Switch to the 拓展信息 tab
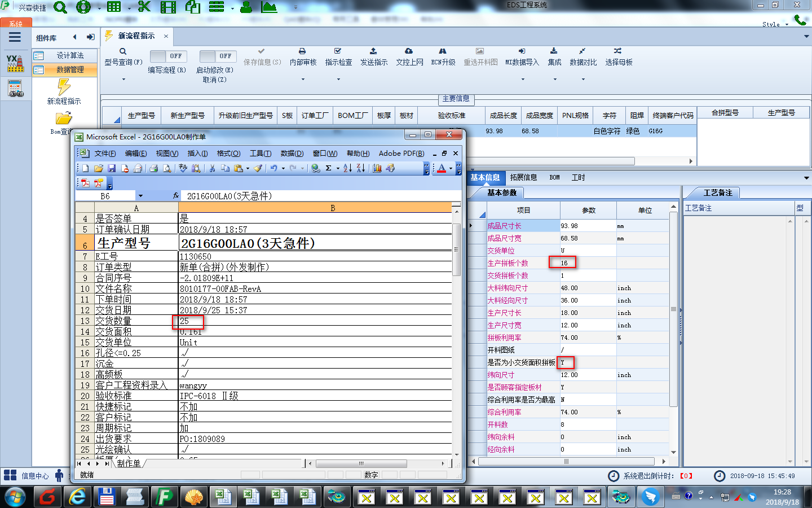Image resolution: width=812 pixels, height=508 pixels. click(523, 177)
